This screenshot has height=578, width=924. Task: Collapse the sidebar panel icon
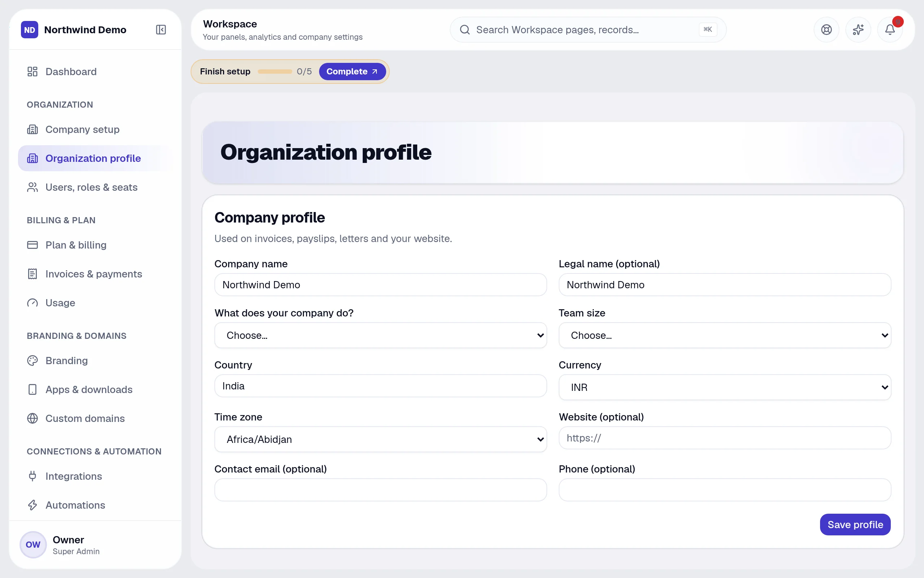point(161,29)
